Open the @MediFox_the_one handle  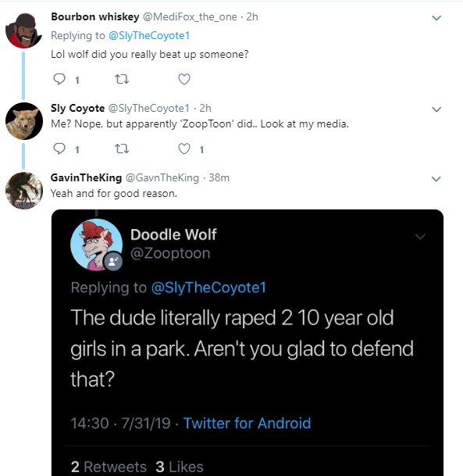190,17
